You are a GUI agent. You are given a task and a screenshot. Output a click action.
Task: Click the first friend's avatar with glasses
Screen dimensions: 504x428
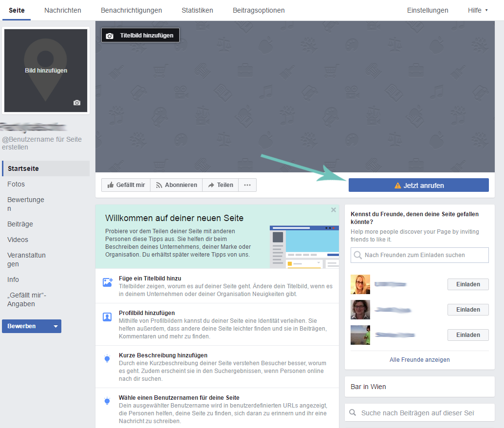(360, 284)
